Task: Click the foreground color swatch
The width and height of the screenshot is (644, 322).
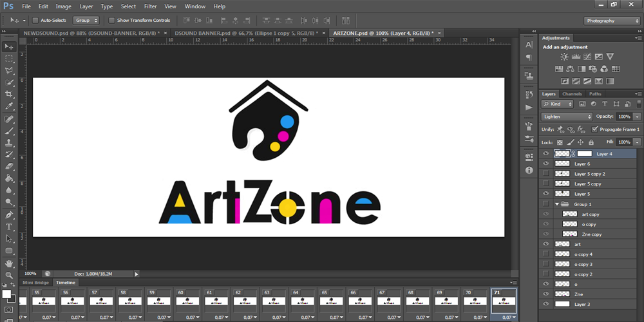Action: tap(6, 294)
